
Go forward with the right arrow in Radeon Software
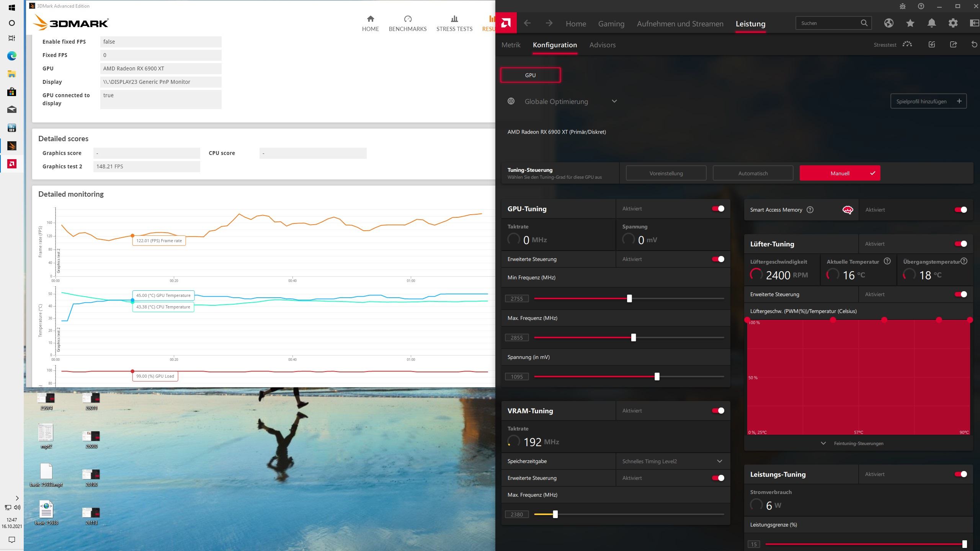(549, 23)
